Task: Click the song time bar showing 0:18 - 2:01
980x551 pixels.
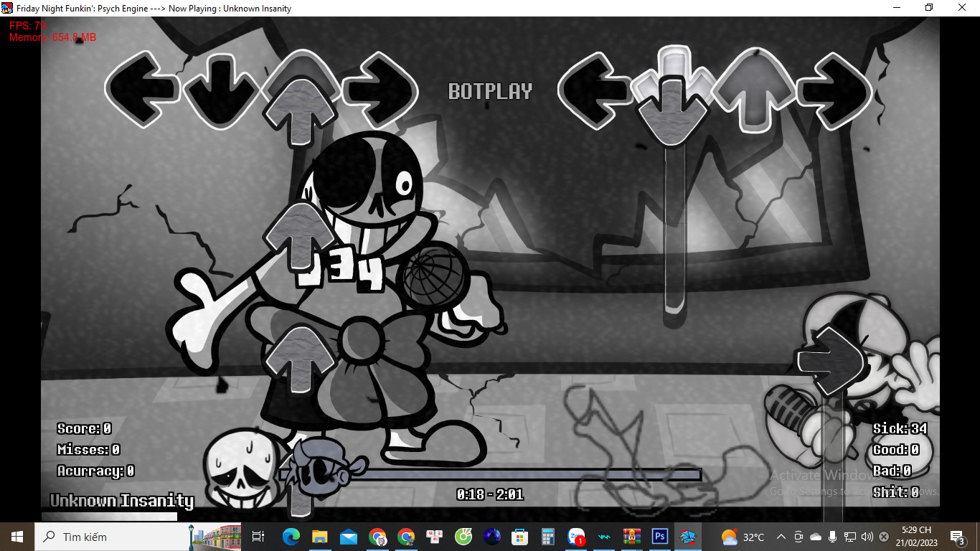Action: coord(490,494)
